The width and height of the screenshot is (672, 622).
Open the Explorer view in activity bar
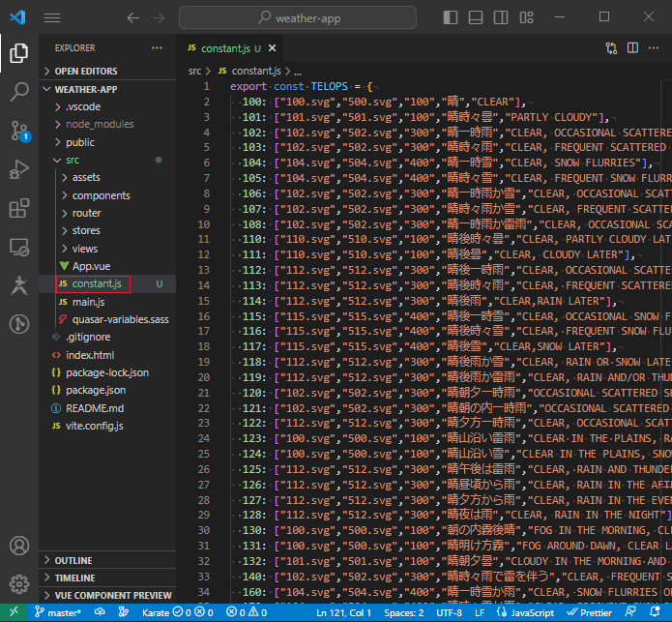point(19,53)
